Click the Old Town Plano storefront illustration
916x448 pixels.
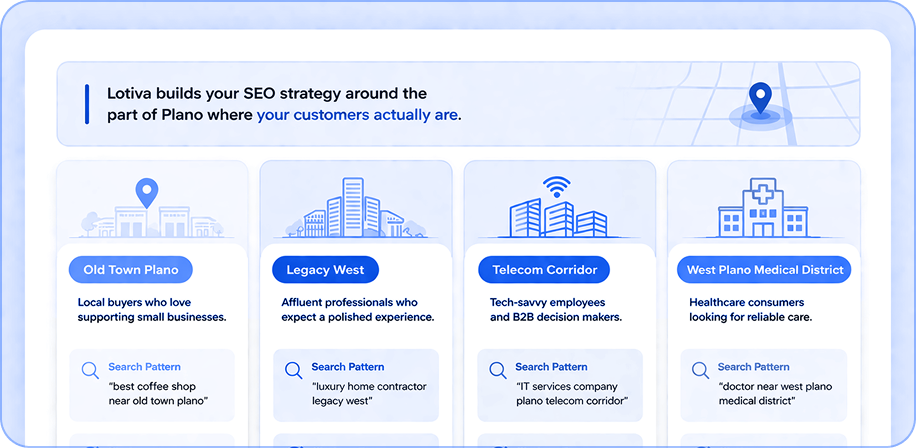(152, 209)
